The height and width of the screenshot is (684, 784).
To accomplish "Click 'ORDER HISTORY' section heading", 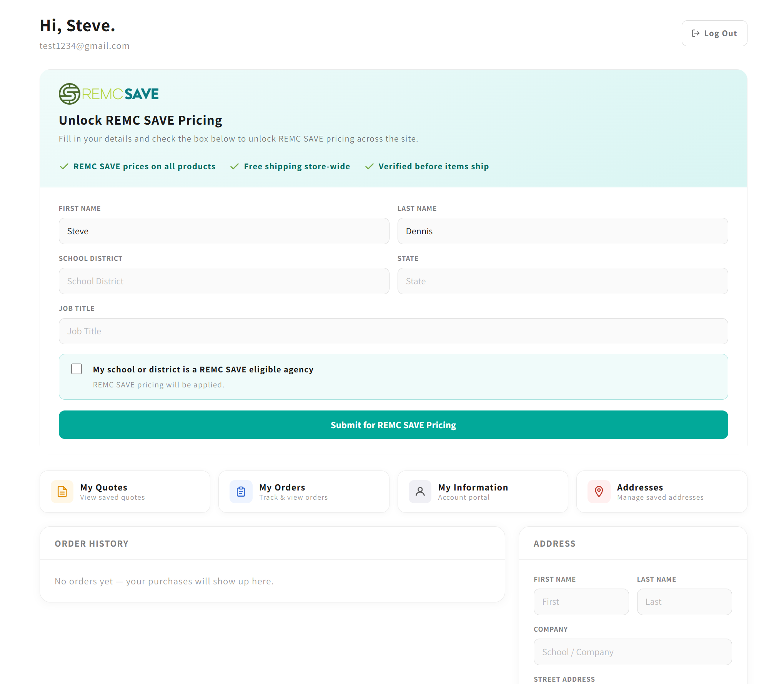I will 92,544.
